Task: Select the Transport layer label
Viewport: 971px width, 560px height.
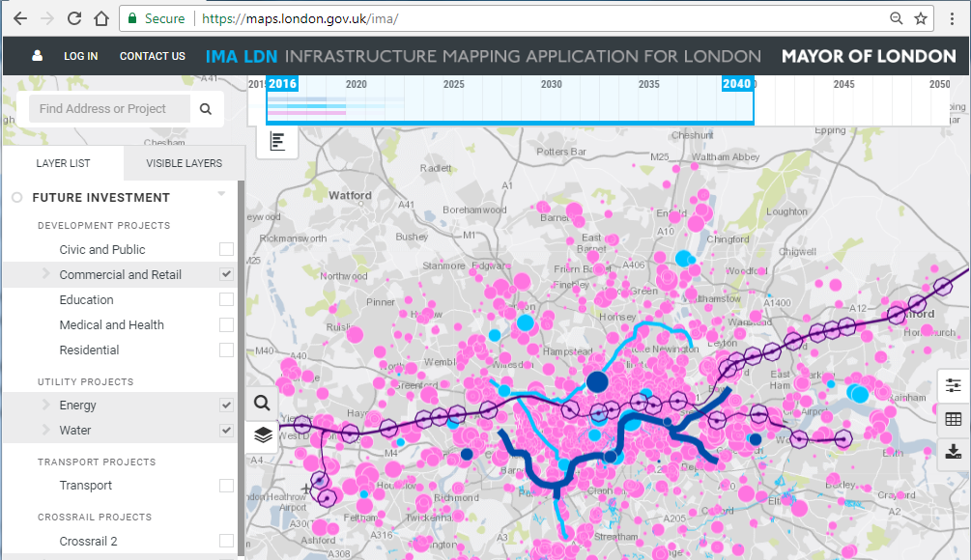Action: pyautogui.click(x=85, y=486)
